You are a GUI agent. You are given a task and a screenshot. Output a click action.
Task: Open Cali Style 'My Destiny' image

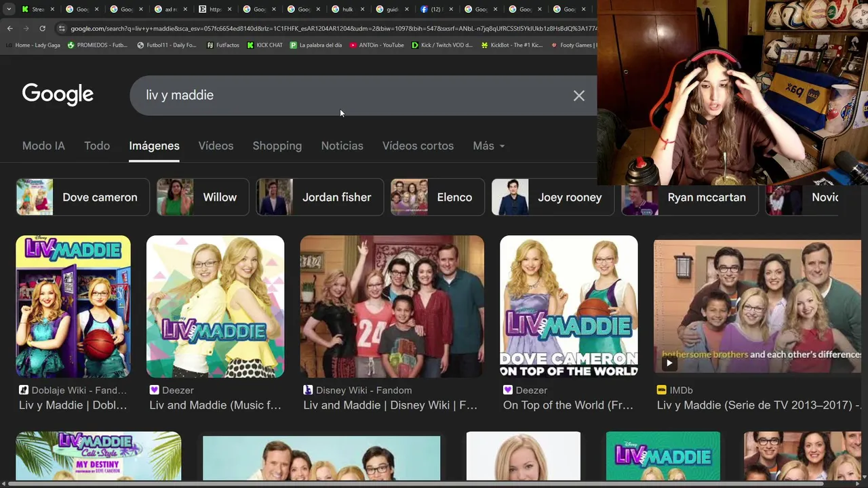98,456
